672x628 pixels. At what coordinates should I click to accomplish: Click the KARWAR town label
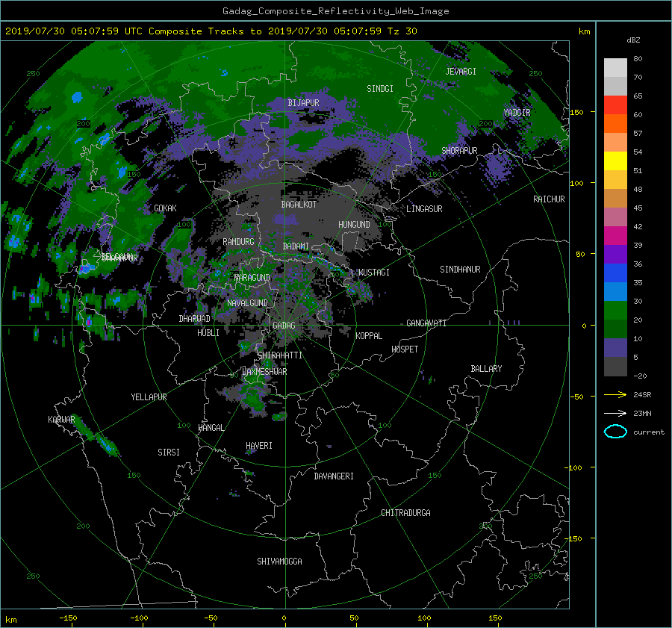point(61,420)
